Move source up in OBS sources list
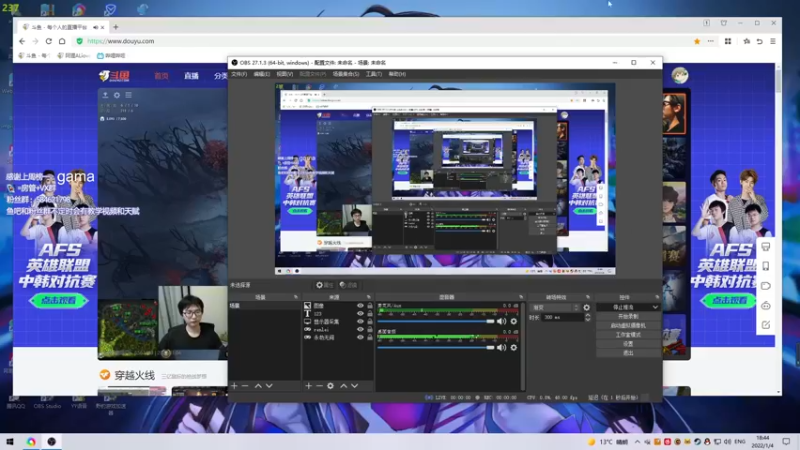 [343, 386]
